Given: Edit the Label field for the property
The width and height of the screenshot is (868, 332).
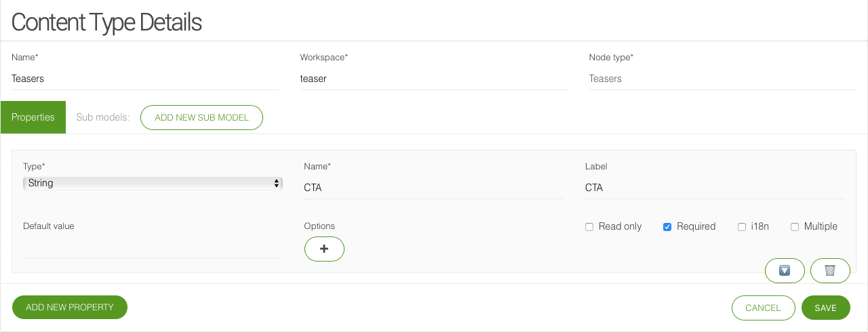Looking at the screenshot, I should (714, 188).
